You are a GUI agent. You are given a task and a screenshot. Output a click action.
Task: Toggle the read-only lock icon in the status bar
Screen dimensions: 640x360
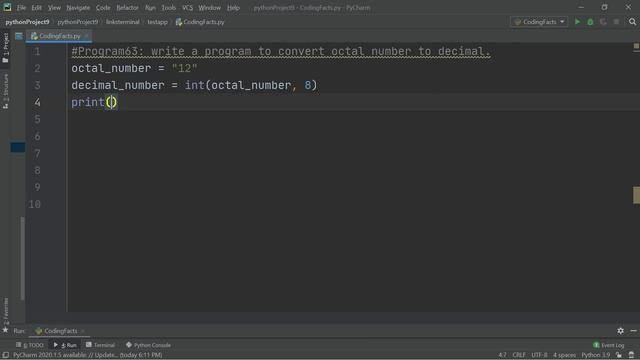pyautogui.click(x=619, y=355)
